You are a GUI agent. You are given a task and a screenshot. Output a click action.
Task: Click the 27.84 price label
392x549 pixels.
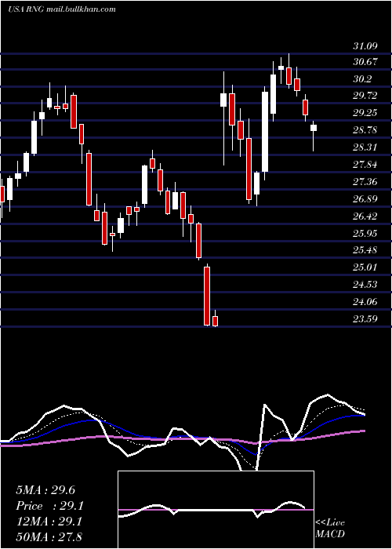[365, 164]
